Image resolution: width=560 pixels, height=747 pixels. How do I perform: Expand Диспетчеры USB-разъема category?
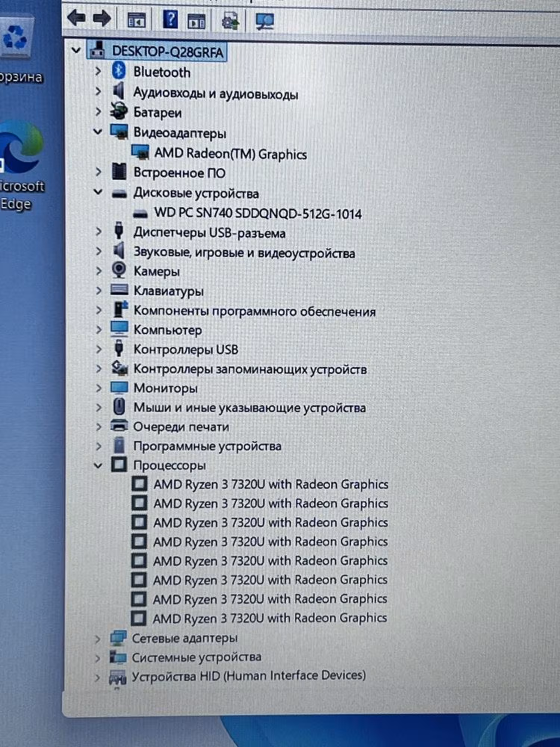pos(99,232)
